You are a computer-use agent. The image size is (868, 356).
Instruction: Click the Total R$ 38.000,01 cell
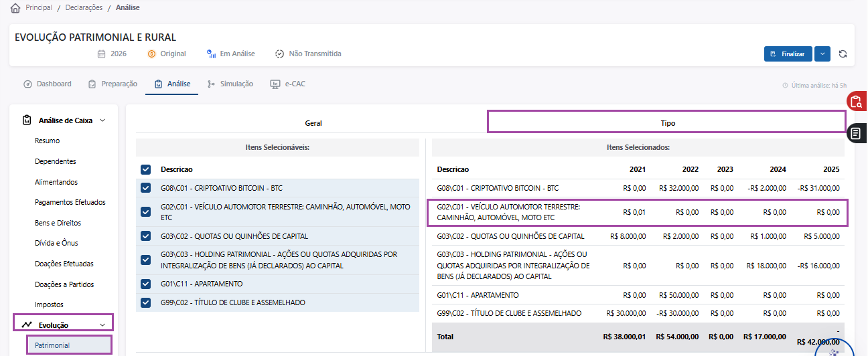tap(624, 337)
